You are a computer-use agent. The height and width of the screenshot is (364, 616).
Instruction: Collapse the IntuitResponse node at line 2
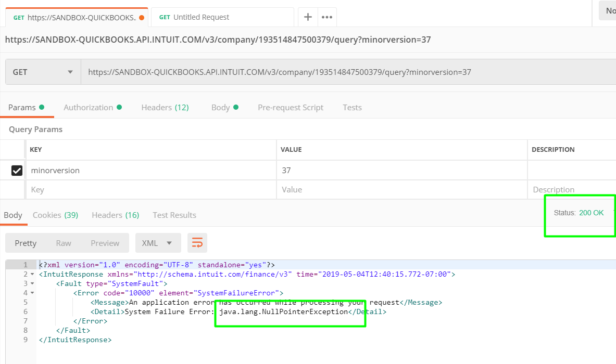[x=32, y=274]
